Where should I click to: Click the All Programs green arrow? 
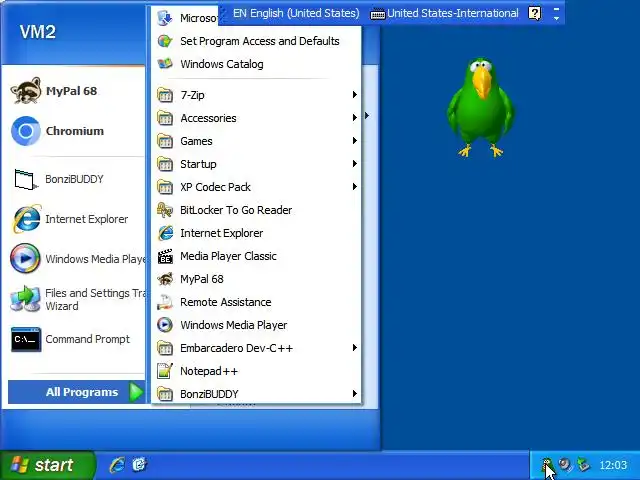(136, 392)
